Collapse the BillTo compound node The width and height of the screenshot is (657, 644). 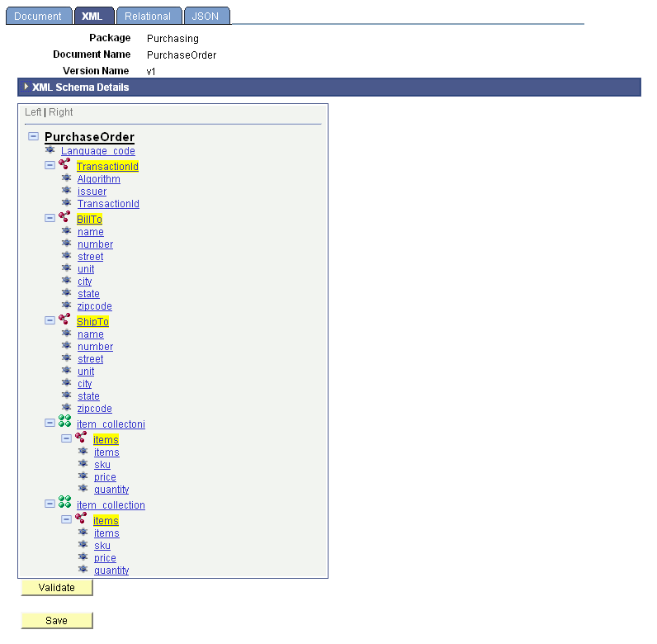(x=50, y=218)
